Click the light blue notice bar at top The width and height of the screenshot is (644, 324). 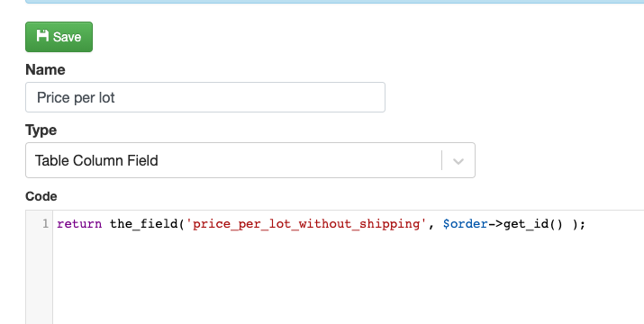click(335, 2)
